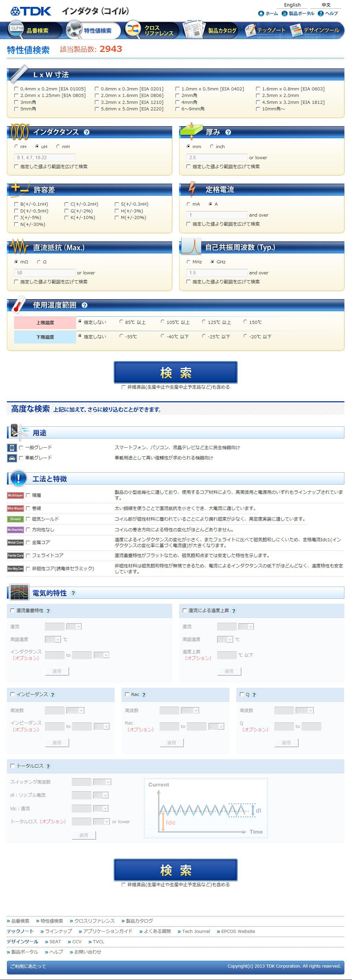Click the help icon next to インダクタンス
This screenshot has height=980, width=352.
click(86, 132)
